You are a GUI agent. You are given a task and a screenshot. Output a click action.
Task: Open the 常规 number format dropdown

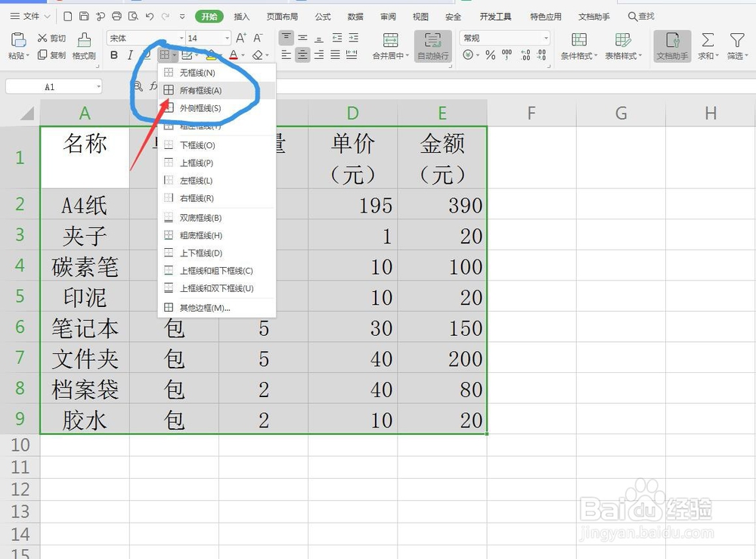pyautogui.click(x=504, y=36)
